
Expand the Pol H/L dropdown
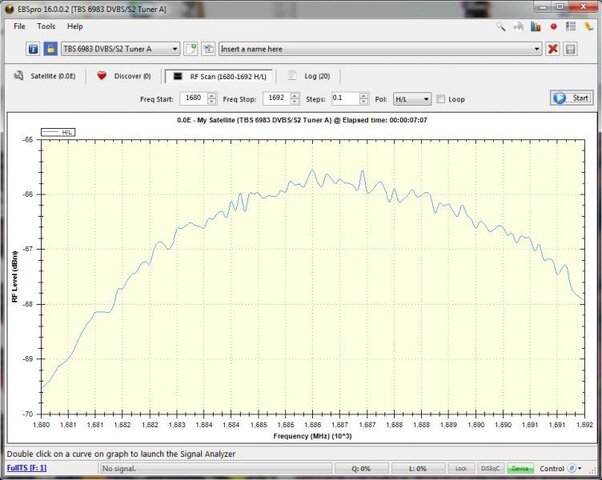point(412,99)
